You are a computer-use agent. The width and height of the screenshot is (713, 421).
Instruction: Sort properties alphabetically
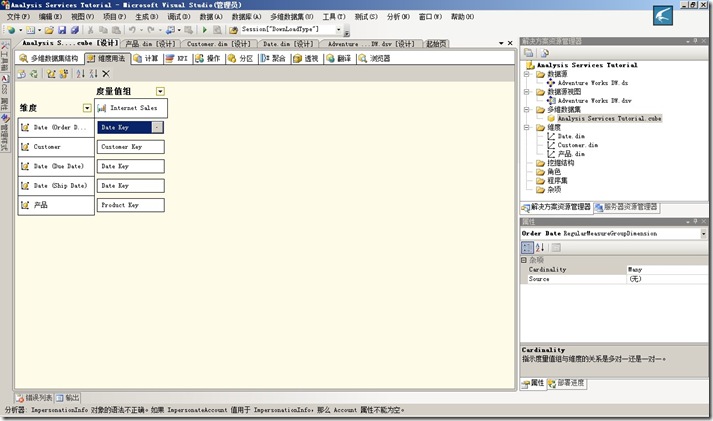pyautogui.click(x=540, y=247)
